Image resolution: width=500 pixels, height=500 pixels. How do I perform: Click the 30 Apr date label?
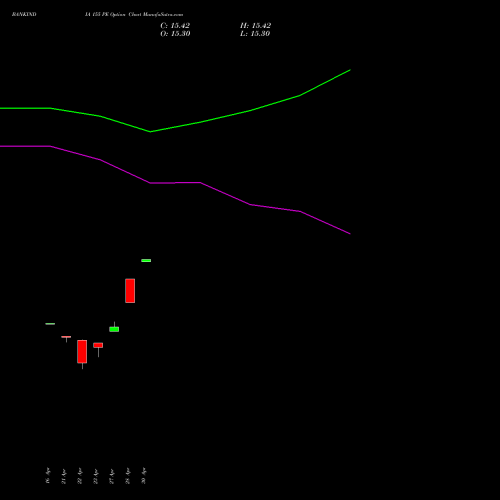pos(144,476)
